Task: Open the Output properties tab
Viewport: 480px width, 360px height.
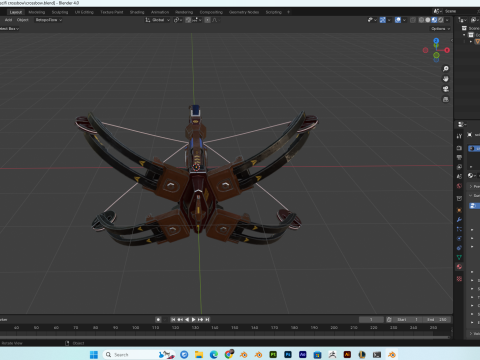Action: [x=459, y=157]
